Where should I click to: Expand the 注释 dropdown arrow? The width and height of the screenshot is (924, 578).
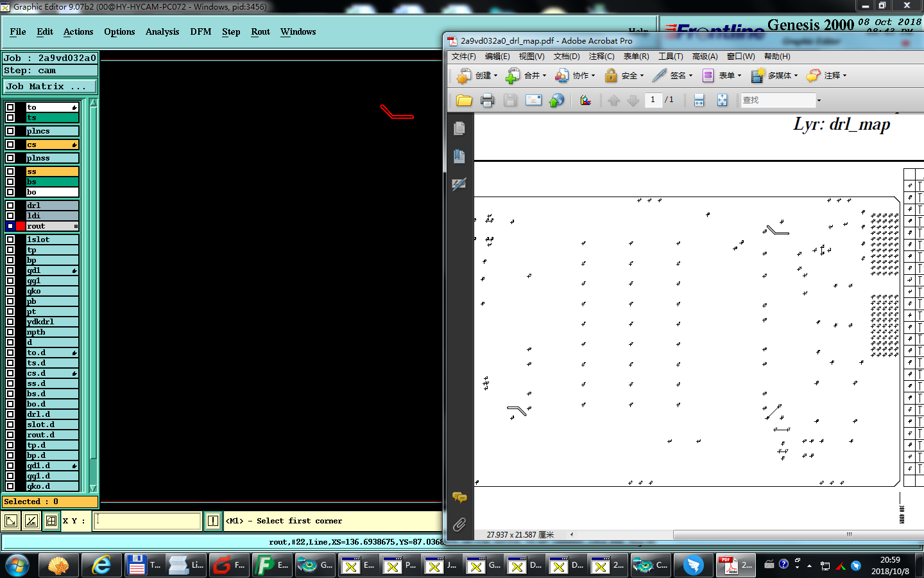click(844, 76)
